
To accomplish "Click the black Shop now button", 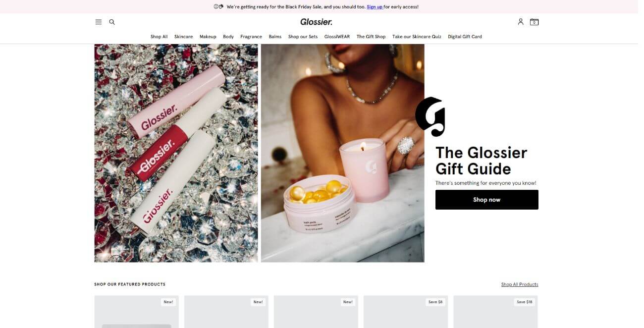I will coord(486,200).
